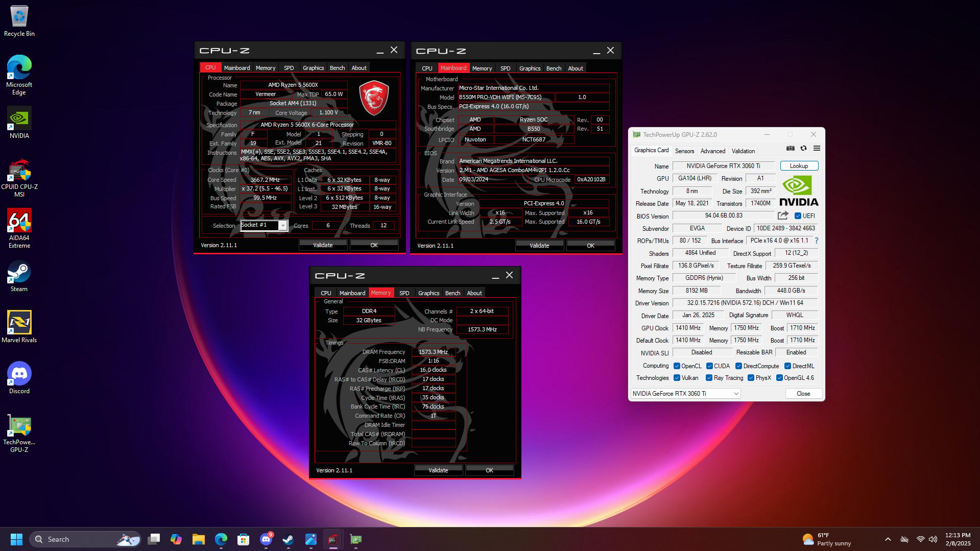Open Discord from taskbar

(x=266, y=539)
